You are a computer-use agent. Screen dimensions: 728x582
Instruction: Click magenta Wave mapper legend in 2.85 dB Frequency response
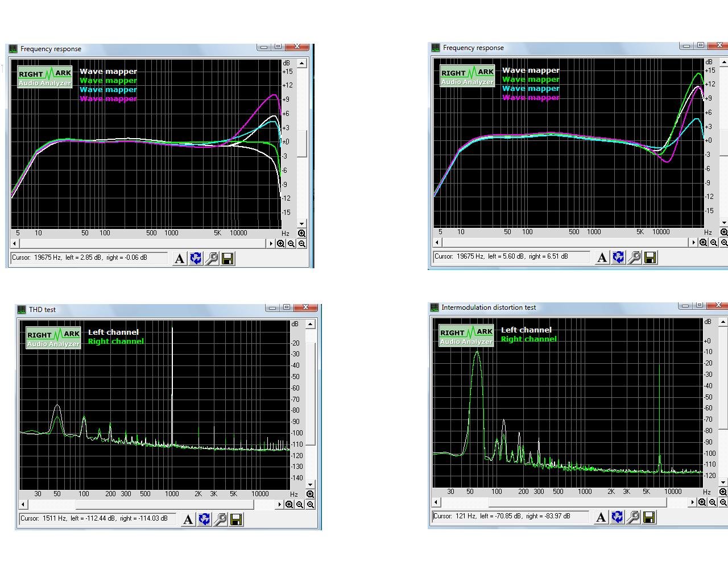[108, 99]
